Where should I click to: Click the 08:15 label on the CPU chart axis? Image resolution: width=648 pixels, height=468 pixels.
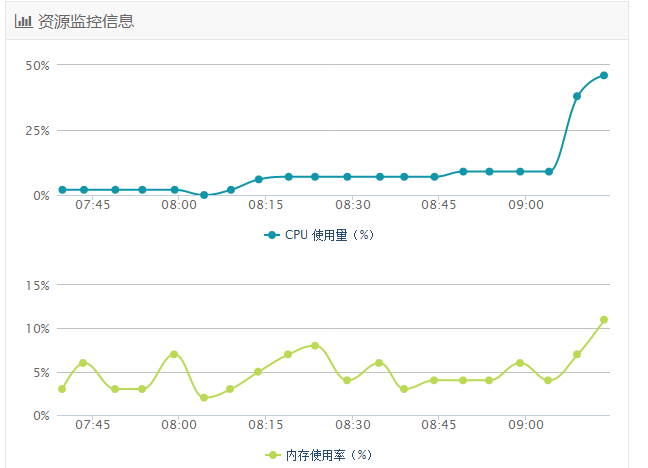click(266, 205)
